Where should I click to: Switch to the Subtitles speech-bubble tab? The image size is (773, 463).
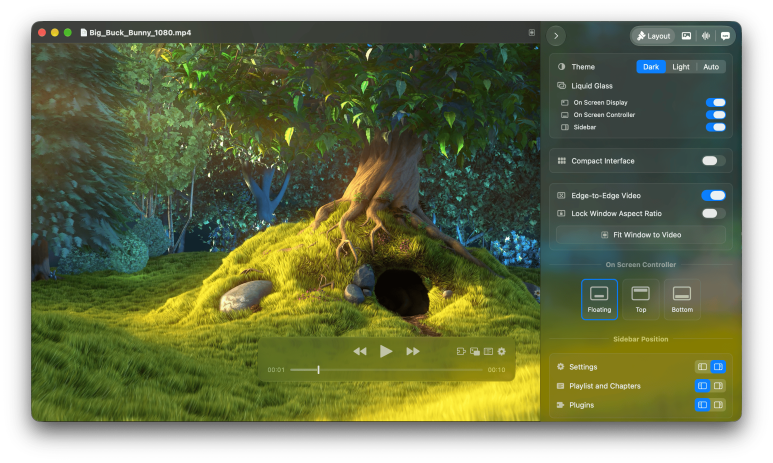pyautogui.click(x=725, y=36)
